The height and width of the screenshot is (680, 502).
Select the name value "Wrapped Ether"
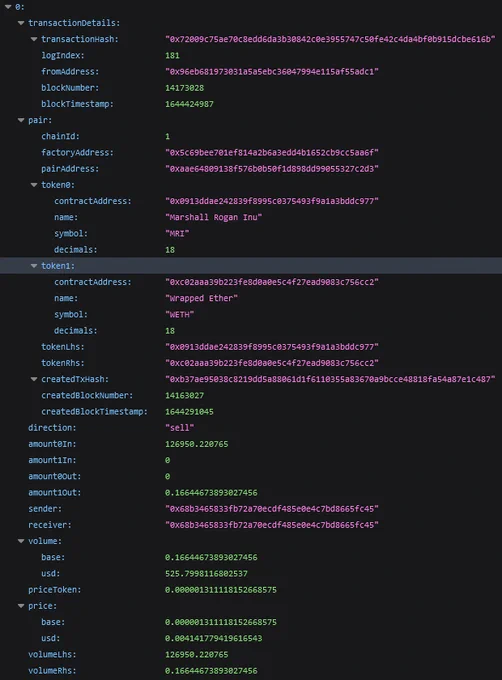[201, 298]
